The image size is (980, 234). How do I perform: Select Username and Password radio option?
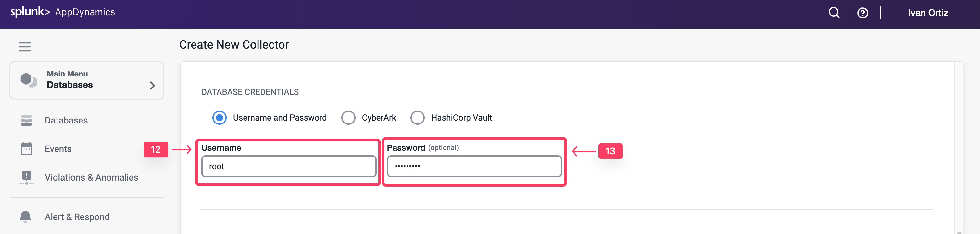click(x=220, y=118)
